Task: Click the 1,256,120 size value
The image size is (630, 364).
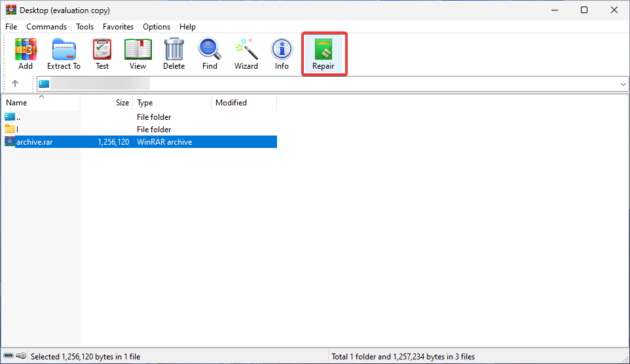Action: (x=113, y=142)
